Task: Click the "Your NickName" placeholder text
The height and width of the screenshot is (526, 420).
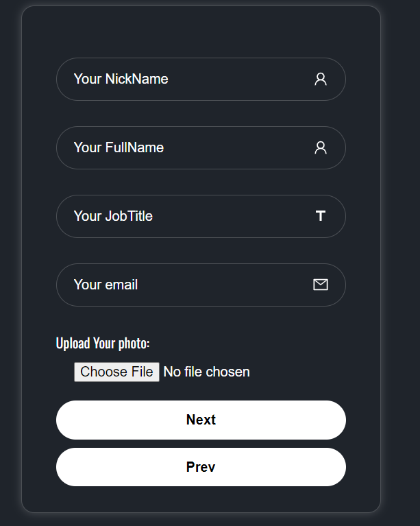Action: [x=121, y=79]
